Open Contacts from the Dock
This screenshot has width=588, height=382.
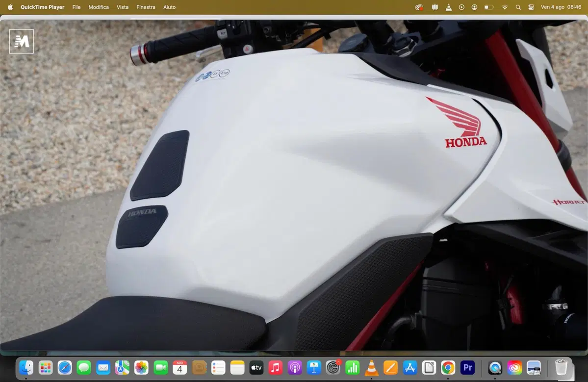pos(199,368)
